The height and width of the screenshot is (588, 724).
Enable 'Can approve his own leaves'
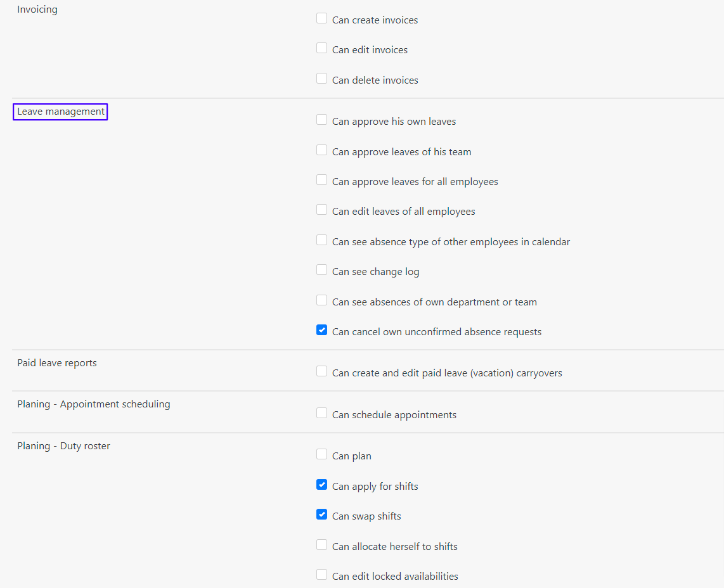(x=321, y=120)
